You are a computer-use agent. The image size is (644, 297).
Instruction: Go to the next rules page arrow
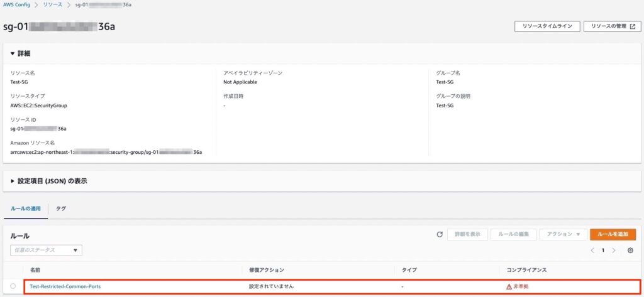pos(614,251)
